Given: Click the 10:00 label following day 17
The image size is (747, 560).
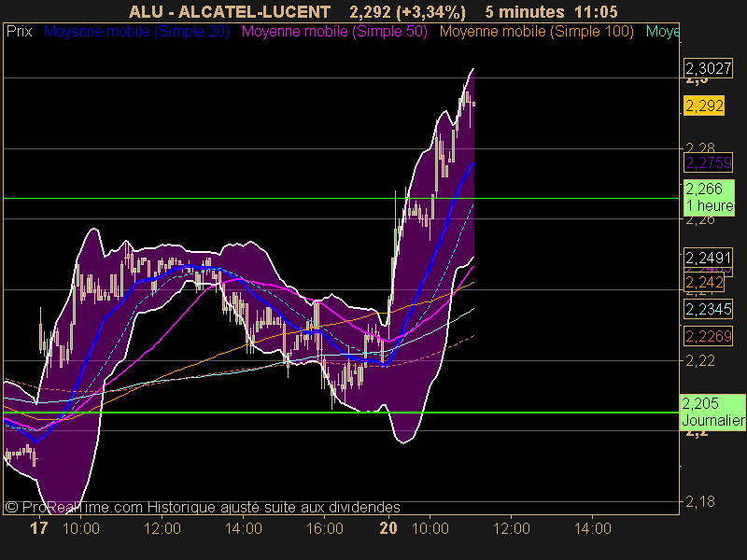Looking at the screenshot, I should coord(81,528).
